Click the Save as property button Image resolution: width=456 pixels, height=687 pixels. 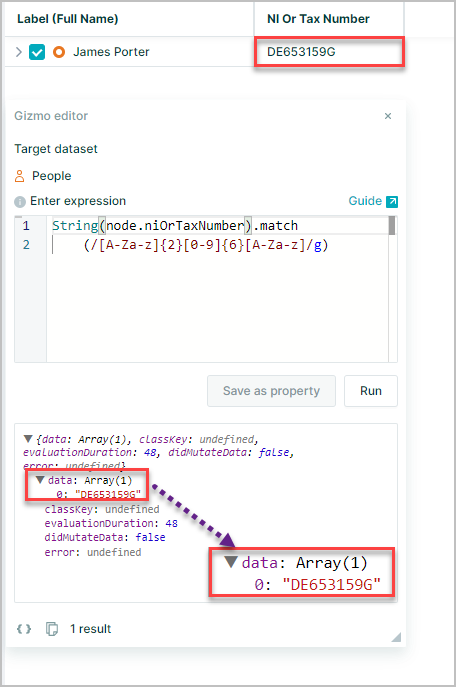[272, 391]
